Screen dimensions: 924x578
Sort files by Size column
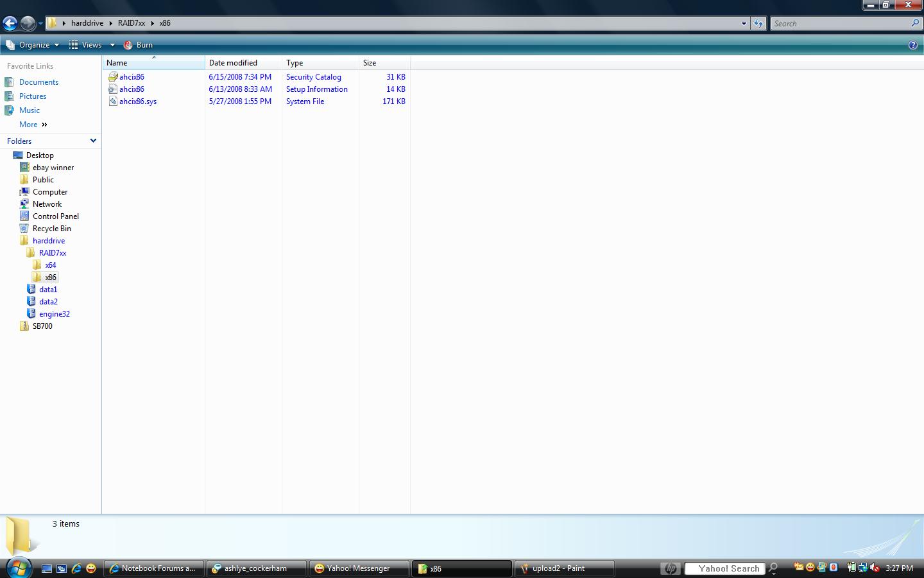click(385, 63)
